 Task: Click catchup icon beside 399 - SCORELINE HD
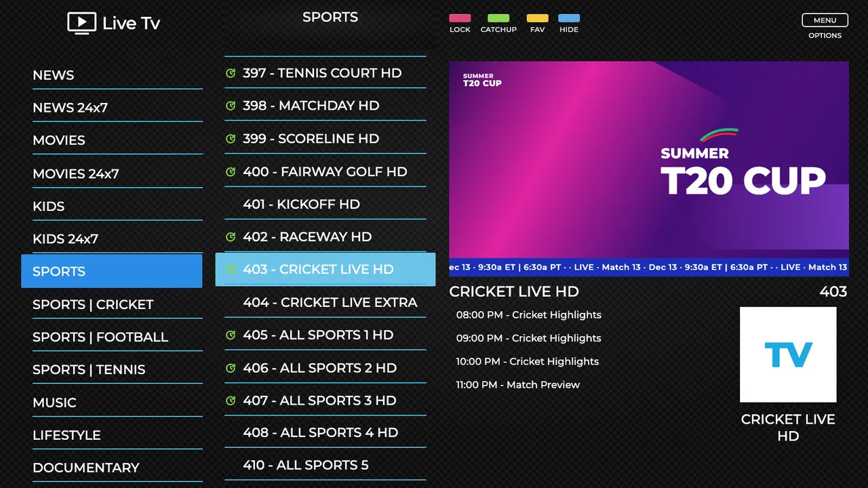(x=231, y=138)
